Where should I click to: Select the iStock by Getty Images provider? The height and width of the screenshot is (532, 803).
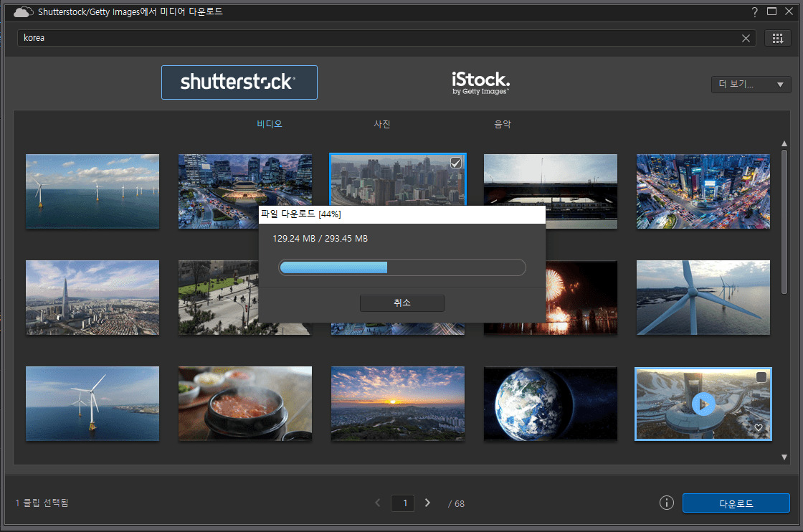tap(480, 83)
